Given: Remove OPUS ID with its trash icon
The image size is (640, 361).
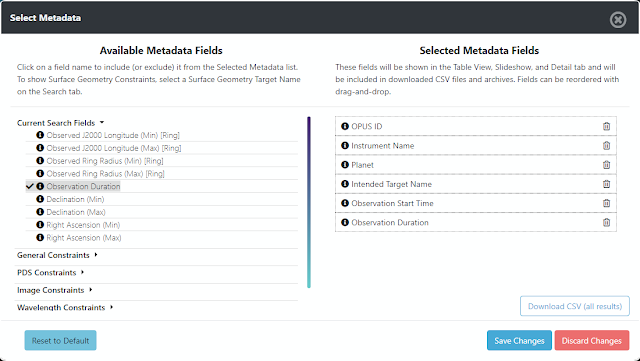Looking at the screenshot, I should click(x=607, y=126).
